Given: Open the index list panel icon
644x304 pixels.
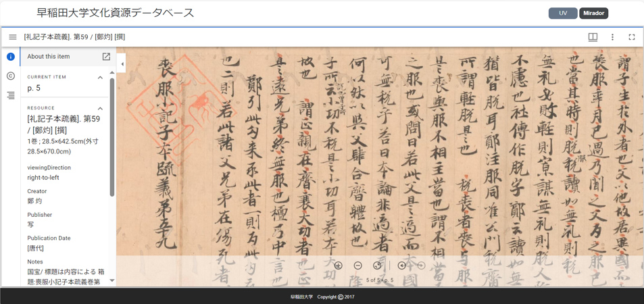Looking at the screenshot, I should [11, 95].
